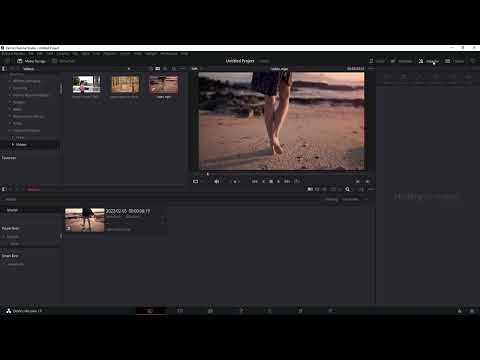This screenshot has height=360, width=480.
Task: Open the Color page icon
Action: (x=270, y=311)
